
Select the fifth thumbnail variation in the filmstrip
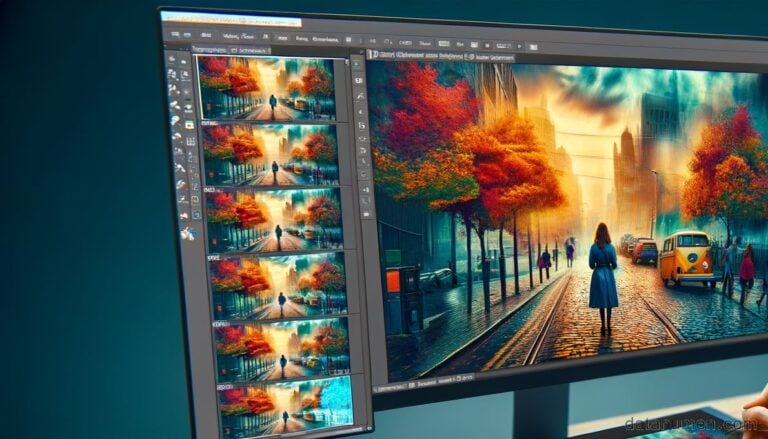(x=283, y=349)
